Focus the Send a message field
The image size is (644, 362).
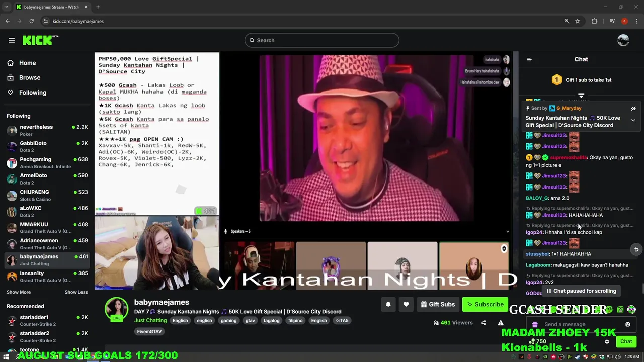click(581, 324)
